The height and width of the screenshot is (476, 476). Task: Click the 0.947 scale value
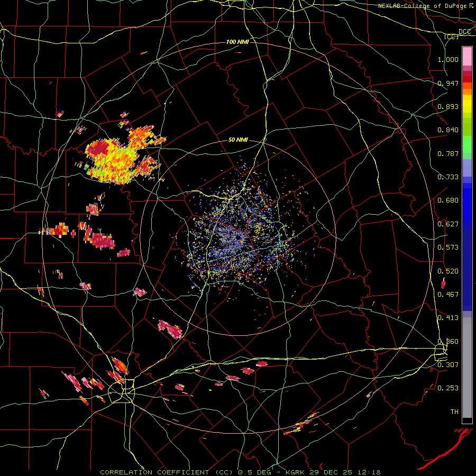[448, 83]
